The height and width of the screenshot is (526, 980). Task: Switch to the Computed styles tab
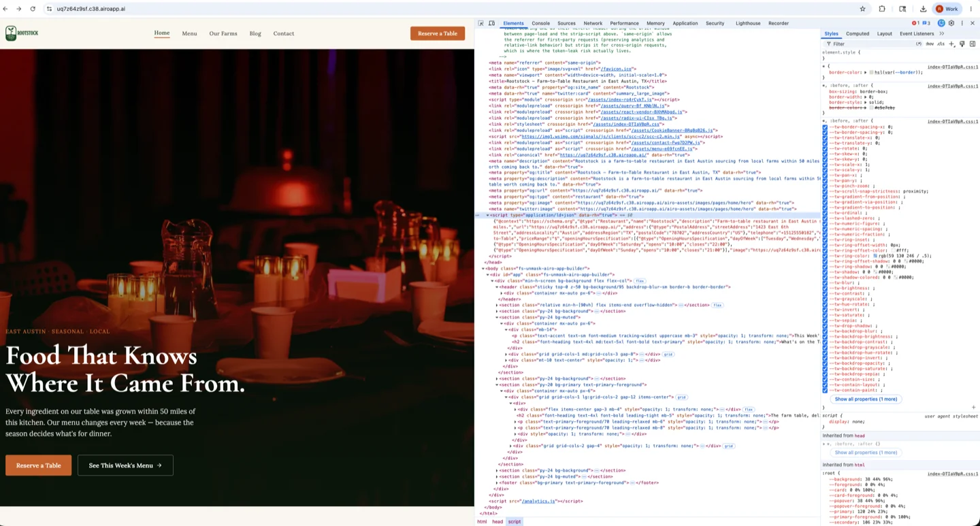(x=857, y=33)
